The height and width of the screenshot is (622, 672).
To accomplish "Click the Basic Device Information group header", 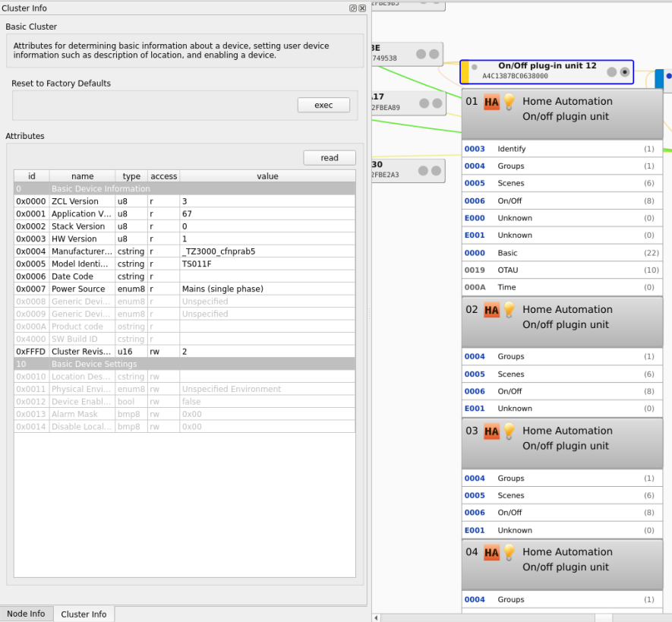I will coord(185,188).
